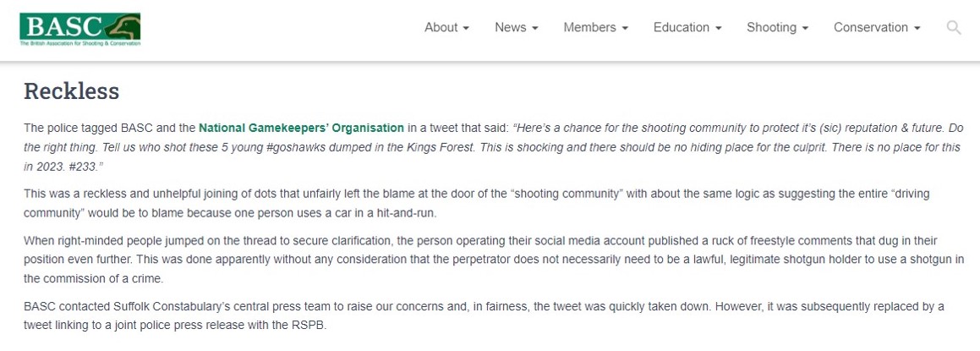980x351 pixels.
Task: Click the Reckless article heading
Action: 72,91
